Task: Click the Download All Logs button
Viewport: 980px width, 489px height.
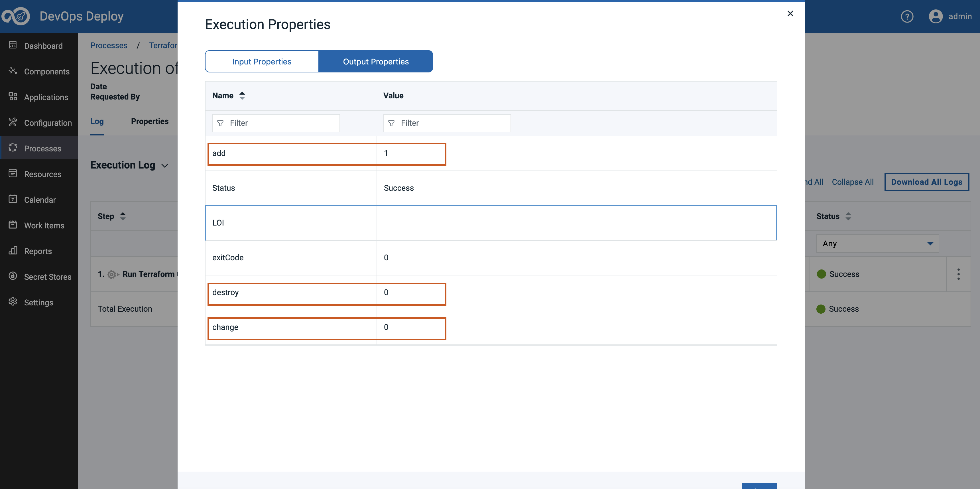Action: click(926, 182)
